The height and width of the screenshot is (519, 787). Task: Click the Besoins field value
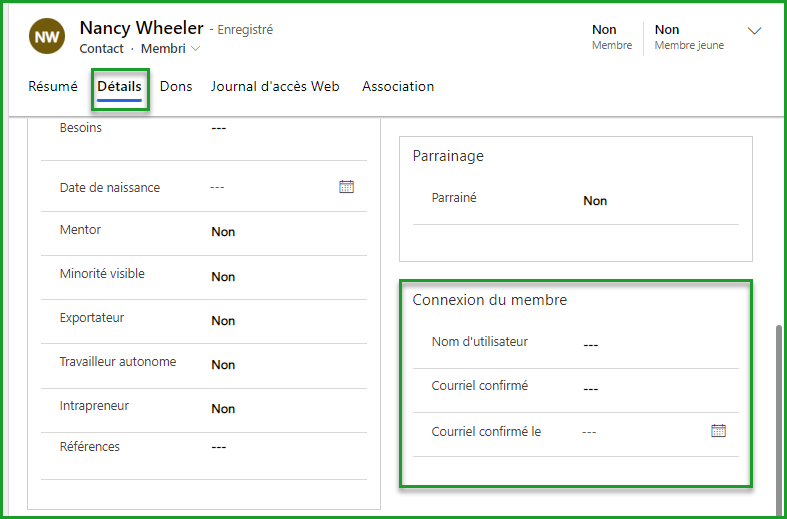(x=280, y=128)
